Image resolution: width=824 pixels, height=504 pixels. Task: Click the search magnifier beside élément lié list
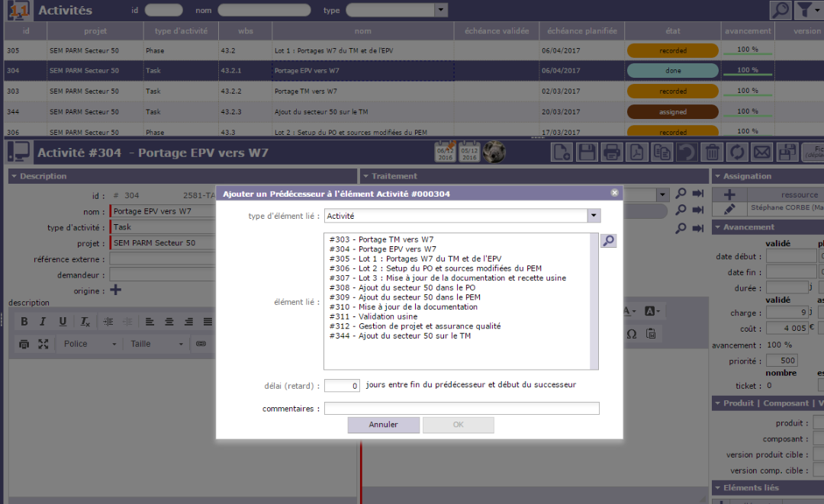[608, 241]
